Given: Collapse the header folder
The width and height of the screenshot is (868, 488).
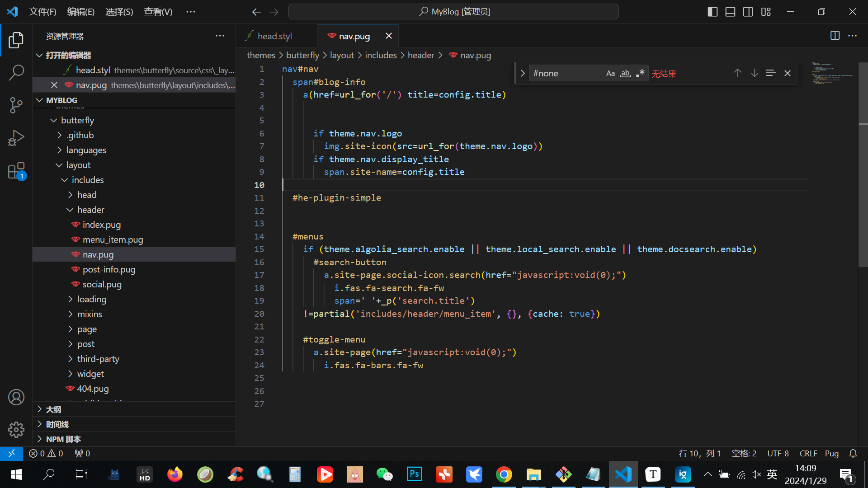Looking at the screenshot, I should tap(90, 210).
